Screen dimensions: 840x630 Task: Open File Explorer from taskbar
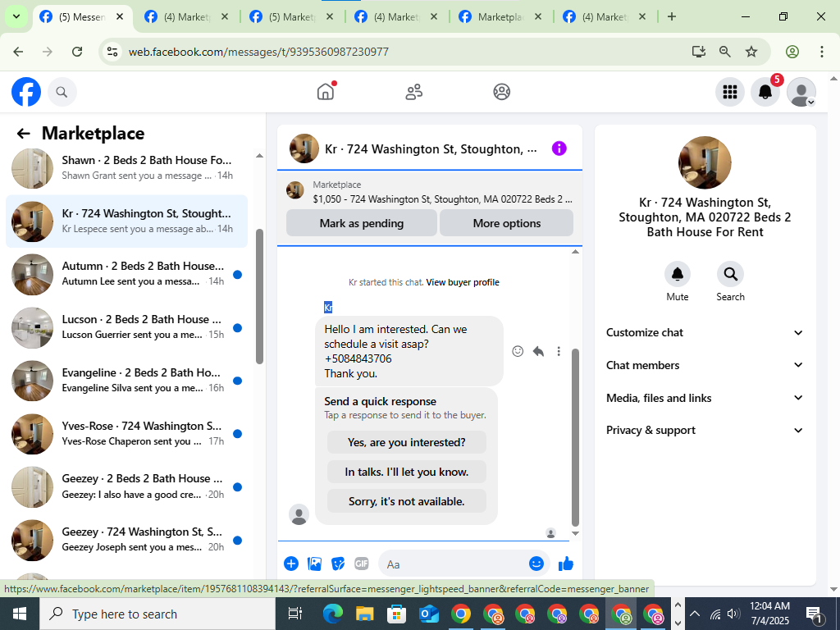pyautogui.click(x=364, y=614)
